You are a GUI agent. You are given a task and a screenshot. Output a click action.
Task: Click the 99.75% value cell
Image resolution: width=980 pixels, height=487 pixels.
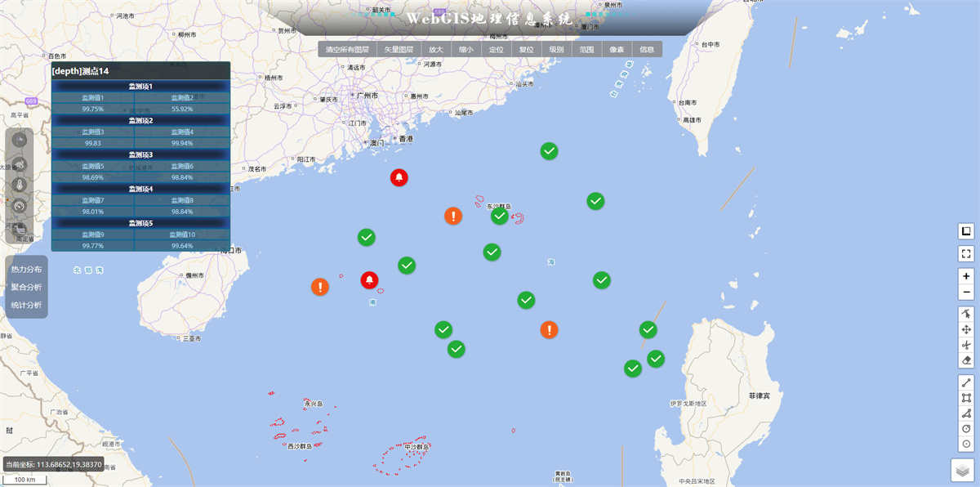pyautogui.click(x=93, y=109)
